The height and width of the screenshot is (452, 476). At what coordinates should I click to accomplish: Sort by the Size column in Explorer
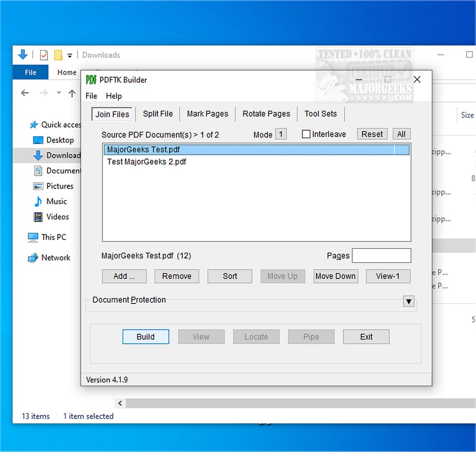click(467, 115)
